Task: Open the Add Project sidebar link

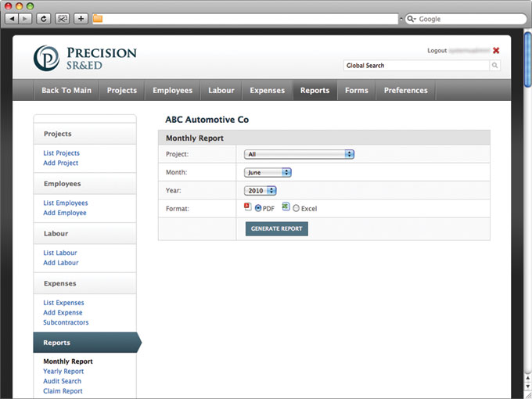Action: [61, 163]
